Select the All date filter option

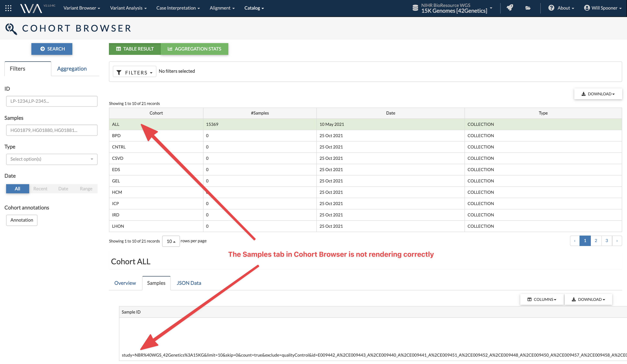point(17,189)
